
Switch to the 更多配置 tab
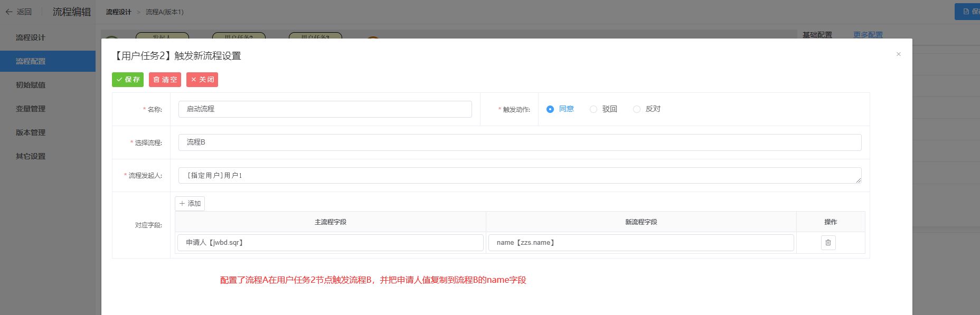[x=868, y=35]
